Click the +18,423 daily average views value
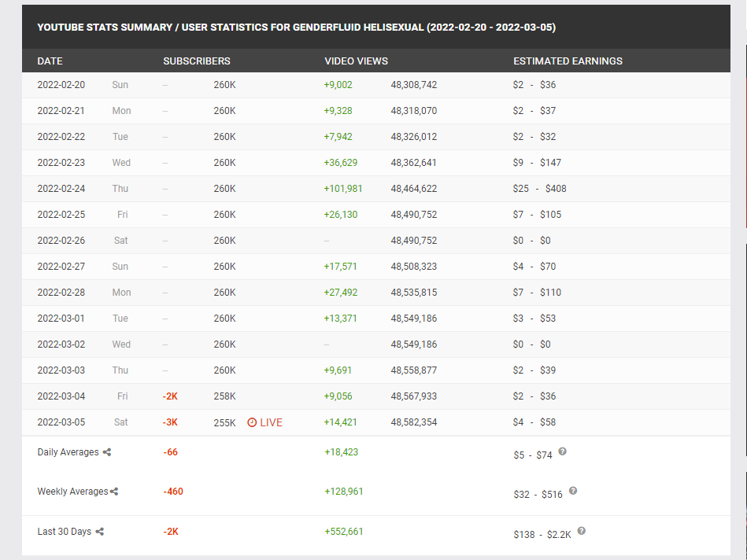Screen dimensions: 747x560 pyautogui.click(x=341, y=452)
